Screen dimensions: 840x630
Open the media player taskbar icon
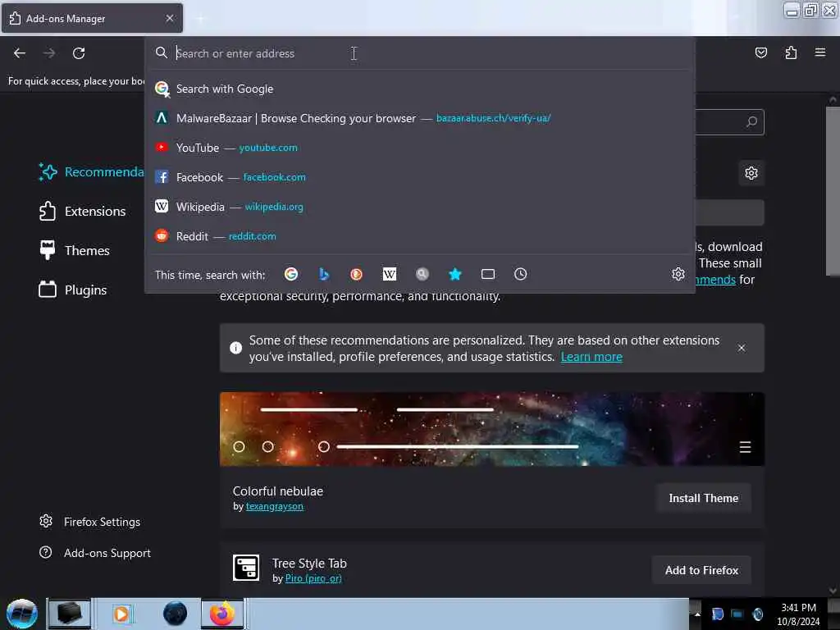click(x=121, y=614)
